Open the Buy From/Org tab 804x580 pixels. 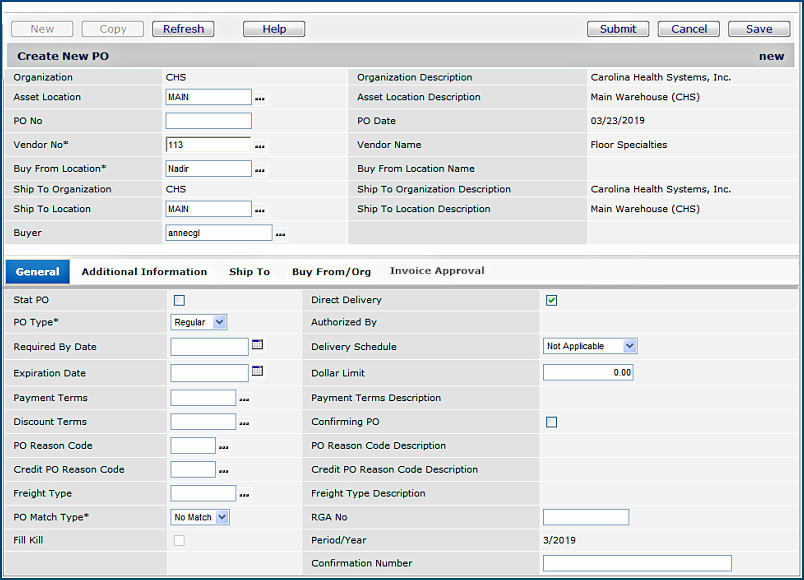pyautogui.click(x=331, y=272)
